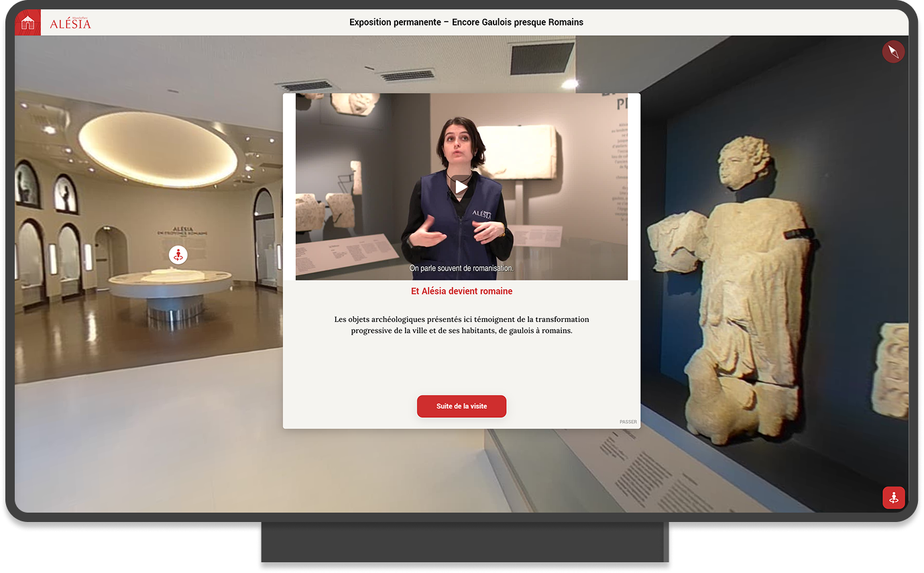
Task: Click the description paragraph about archaeological objects
Action: [461, 325]
